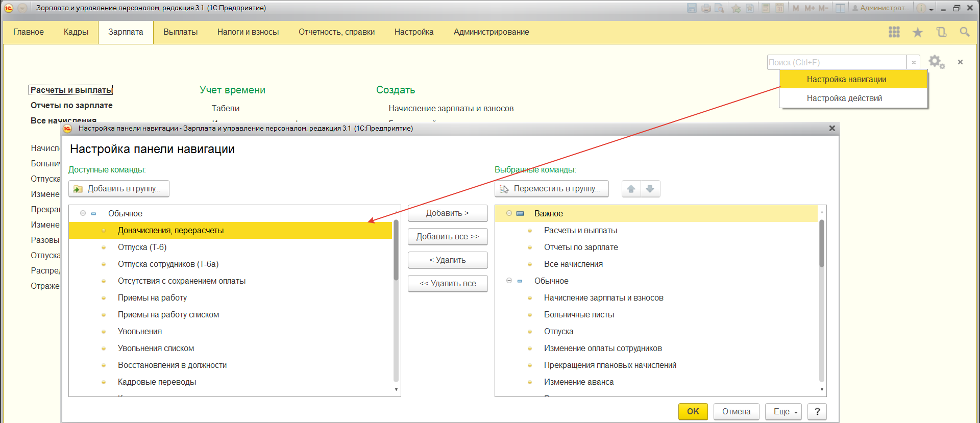Click << Удалить все button
The image size is (980, 423).
[448, 284]
